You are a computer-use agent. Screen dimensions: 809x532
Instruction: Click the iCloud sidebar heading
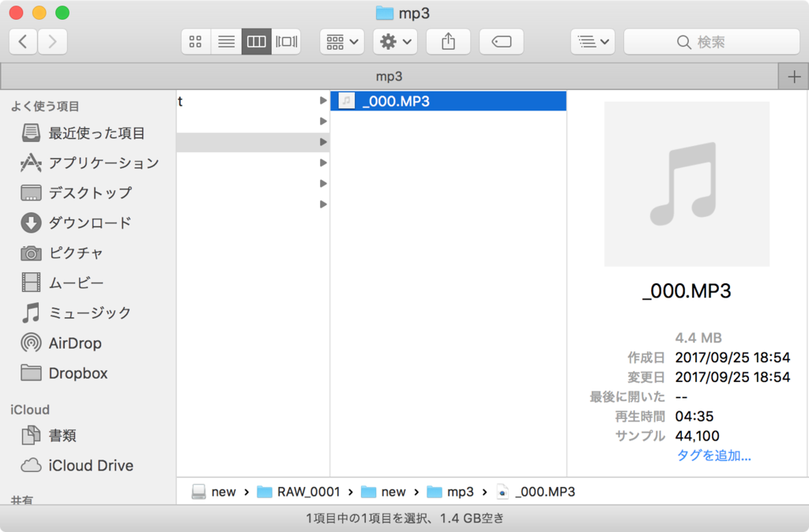coord(30,410)
